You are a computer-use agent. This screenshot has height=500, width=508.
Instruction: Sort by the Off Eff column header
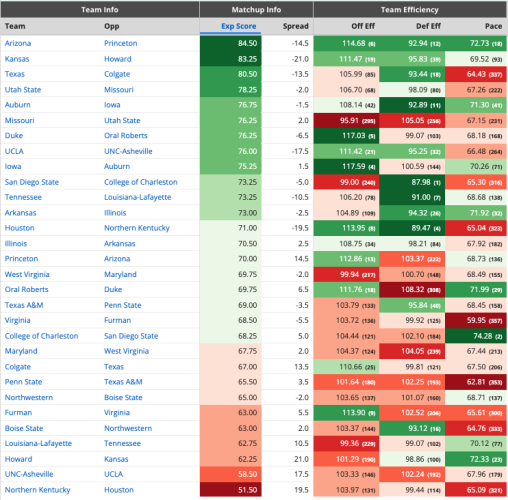(363, 26)
